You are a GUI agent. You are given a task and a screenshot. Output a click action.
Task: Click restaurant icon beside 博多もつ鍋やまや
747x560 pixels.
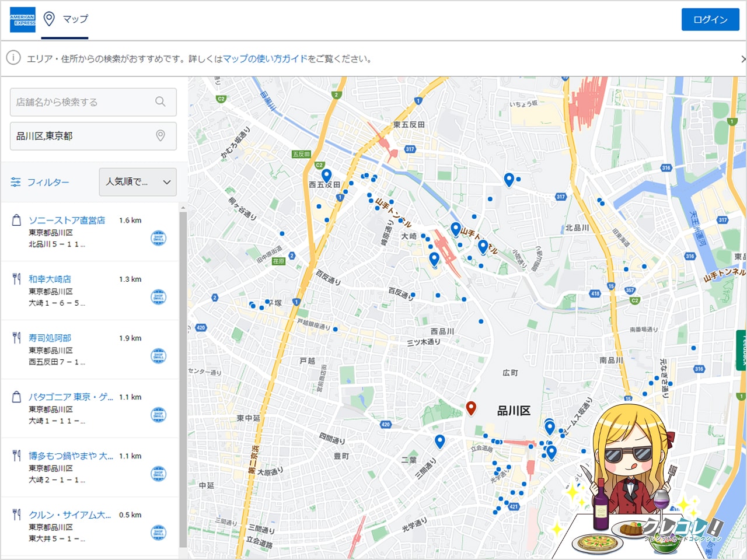point(16,456)
